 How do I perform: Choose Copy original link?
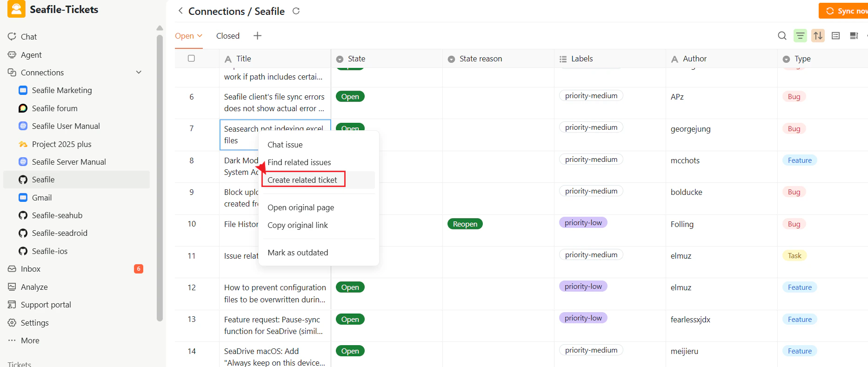(x=319, y=225)
